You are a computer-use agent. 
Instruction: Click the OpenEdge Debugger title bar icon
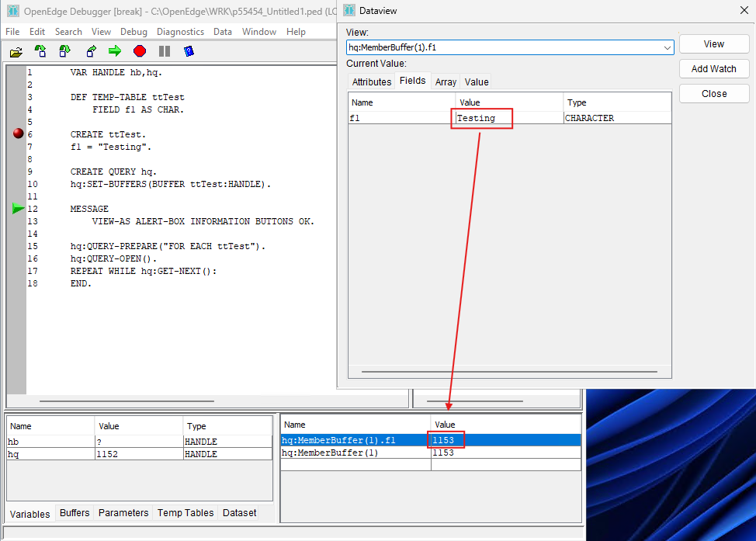pyautogui.click(x=13, y=11)
